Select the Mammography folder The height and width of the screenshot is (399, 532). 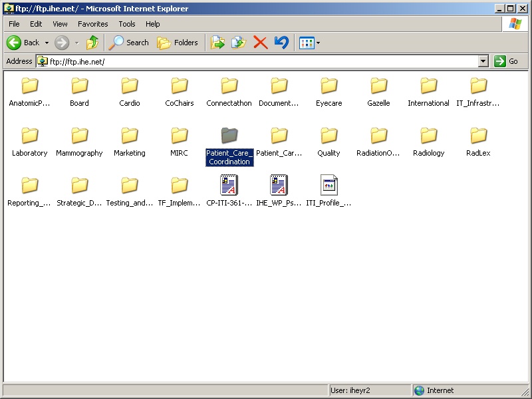(79, 142)
